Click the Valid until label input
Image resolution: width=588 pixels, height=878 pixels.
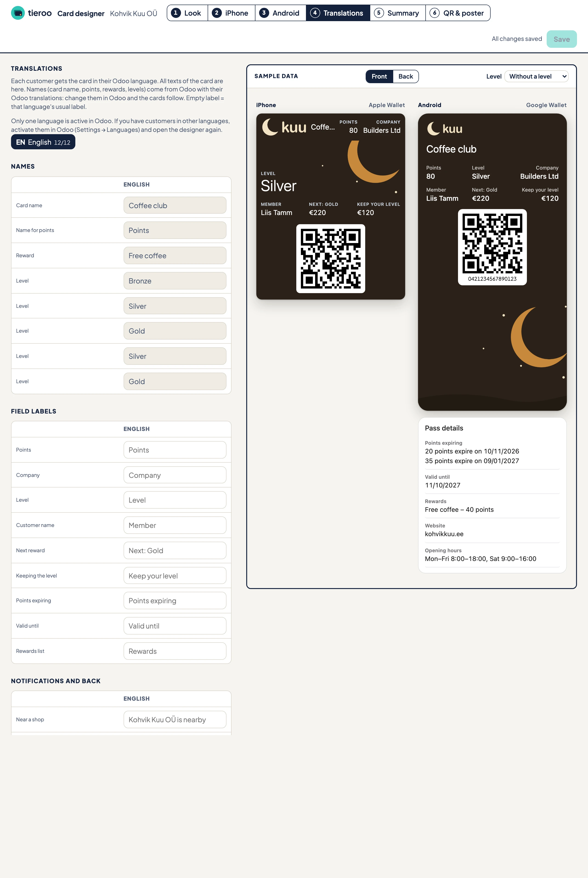pyautogui.click(x=175, y=626)
